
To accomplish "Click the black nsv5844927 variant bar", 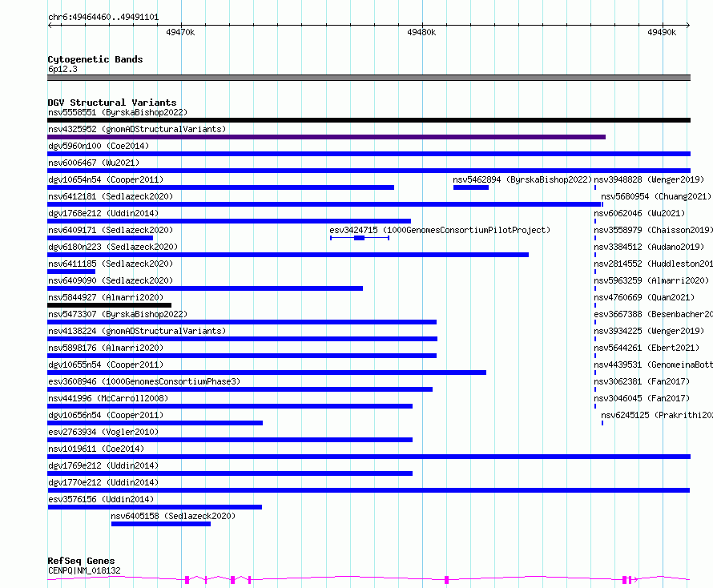I will point(109,305).
